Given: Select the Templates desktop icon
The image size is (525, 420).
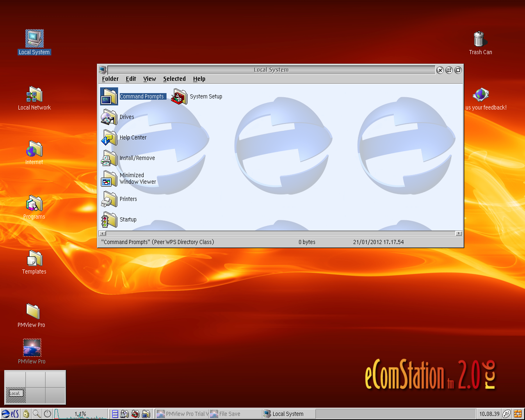Looking at the screenshot, I should coord(34,259).
